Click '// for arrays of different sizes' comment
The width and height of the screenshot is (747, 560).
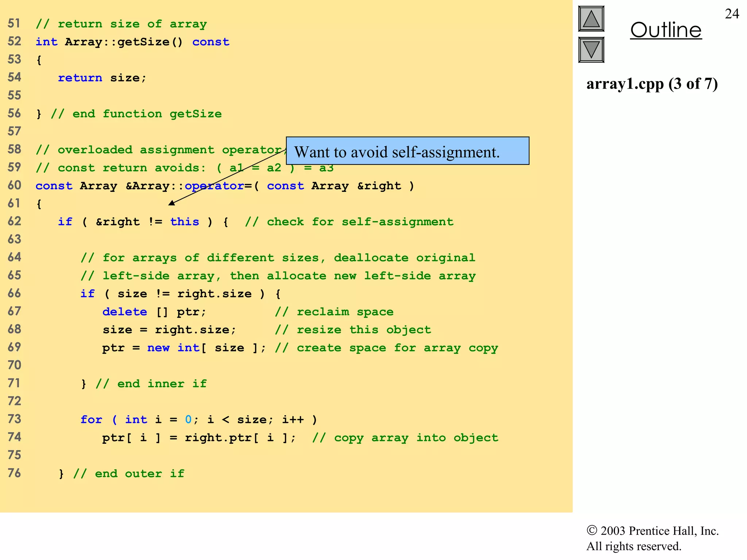(x=278, y=258)
